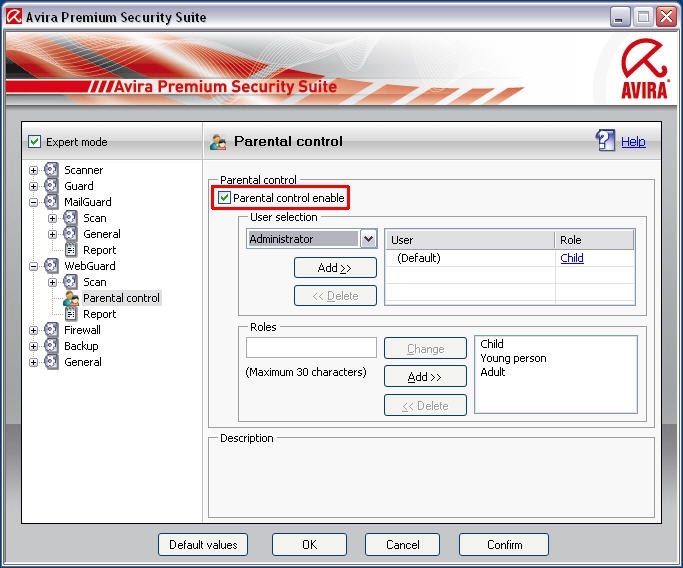Expand the Firewall tree node
Viewport: 683px width, 568px height.
coord(34,330)
